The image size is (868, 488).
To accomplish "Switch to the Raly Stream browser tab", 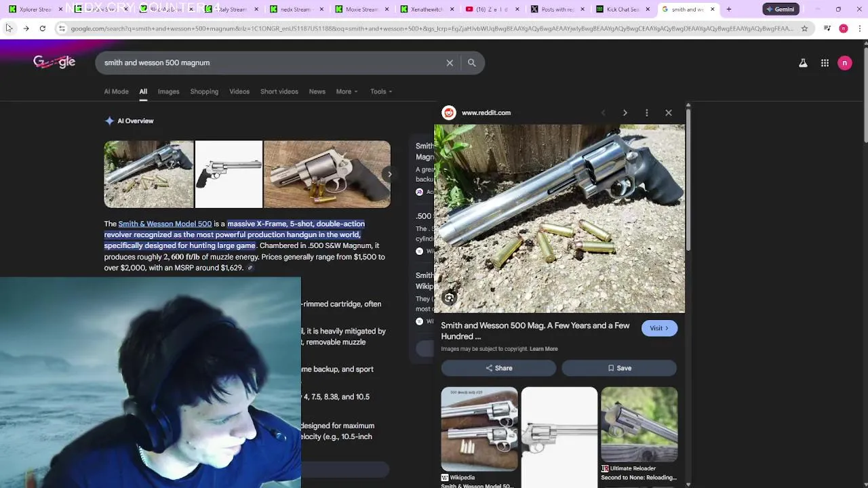I will (x=231, y=9).
